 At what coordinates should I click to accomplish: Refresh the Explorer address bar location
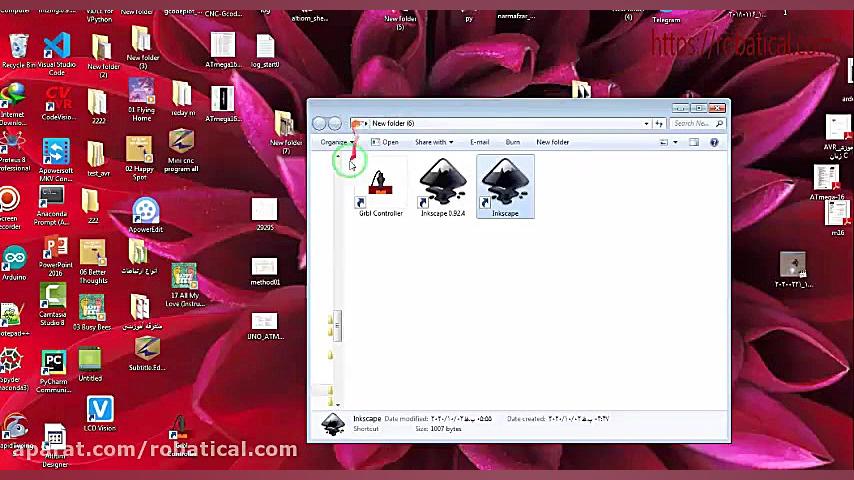pos(659,124)
